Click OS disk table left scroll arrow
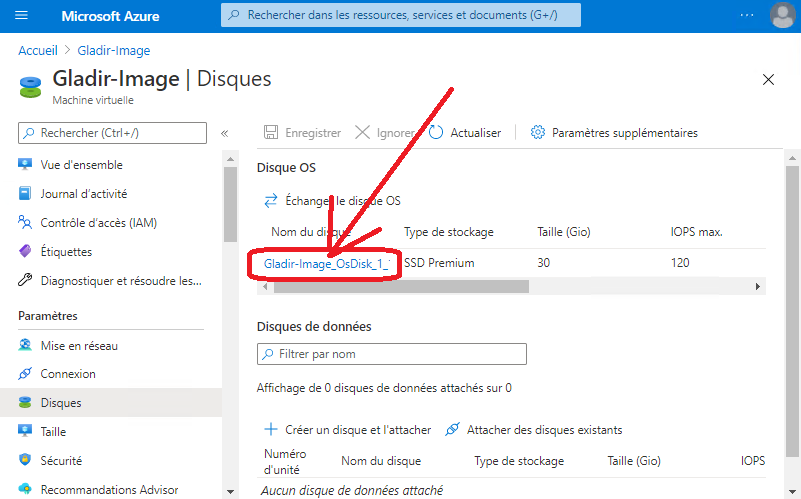801x499 pixels. coord(265,287)
